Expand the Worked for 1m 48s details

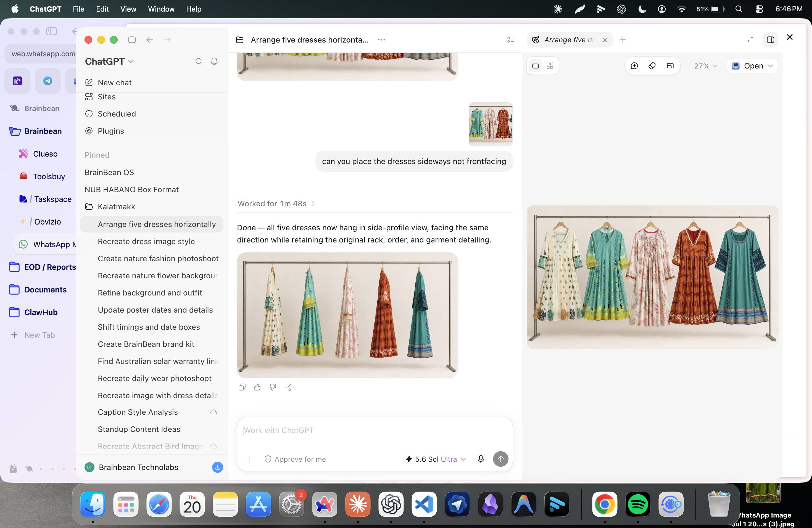coord(276,204)
